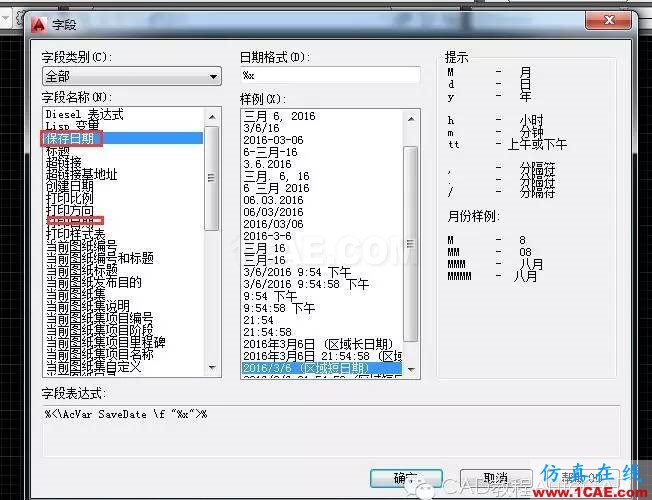This screenshot has height=500, width=652.
Task: Choose sample format '三月 16'
Action: coord(264,248)
